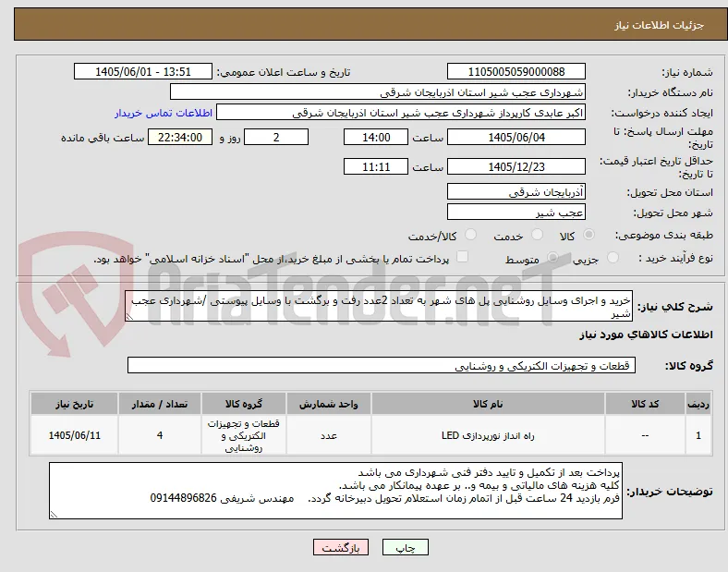Click the بازگشت back button

tap(341, 547)
